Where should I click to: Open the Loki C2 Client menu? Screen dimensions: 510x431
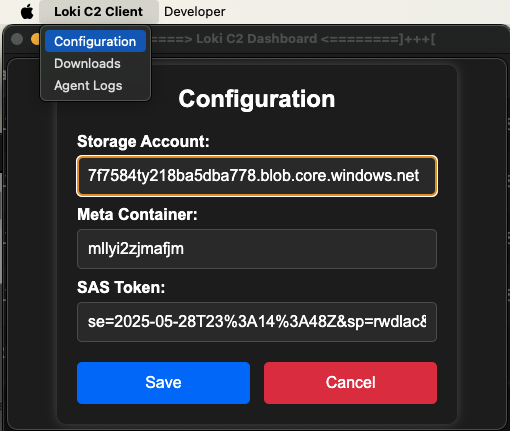pyautogui.click(x=99, y=12)
